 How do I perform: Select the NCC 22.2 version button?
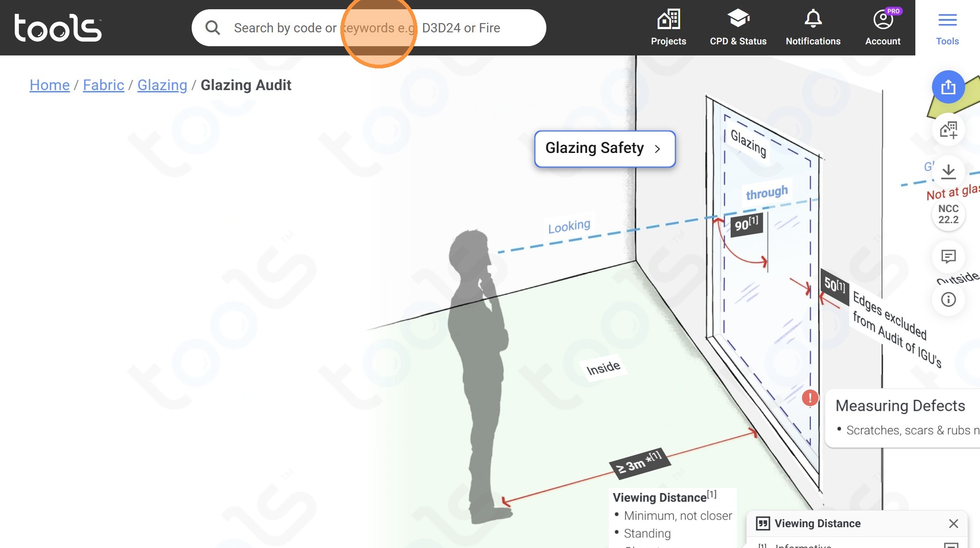(x=948, y=214)
